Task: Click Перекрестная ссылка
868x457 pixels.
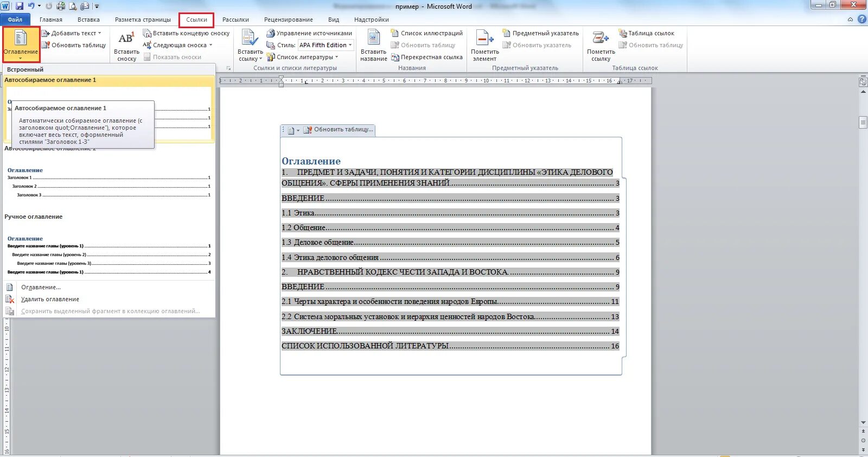Action: pyautogui.click(x=427, y=57)
